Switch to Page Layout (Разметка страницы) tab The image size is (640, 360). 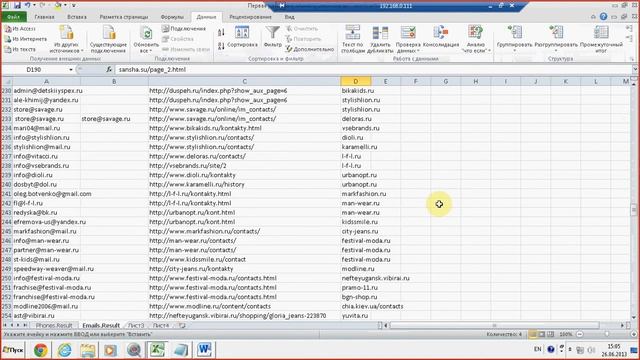point(124,17)
